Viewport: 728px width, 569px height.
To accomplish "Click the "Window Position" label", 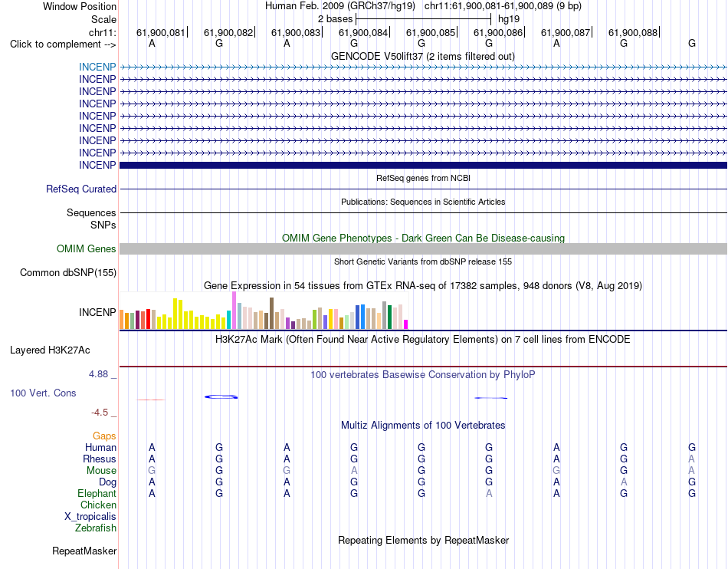I will 80,6.
